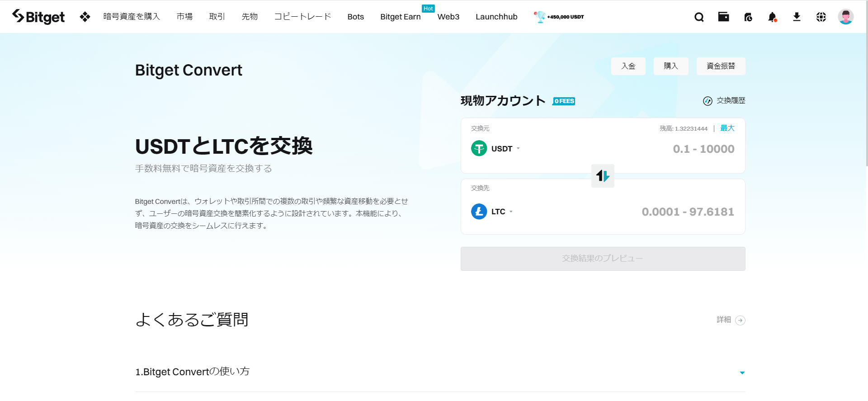The image size is (868, 401).
Task: Click the 購入 buy button
Action: coord(671,66)
